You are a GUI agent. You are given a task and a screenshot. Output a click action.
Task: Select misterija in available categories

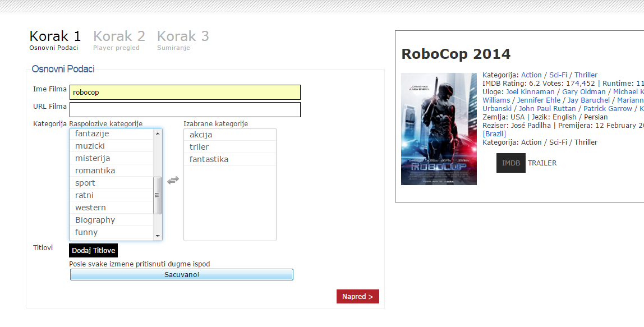tap(111, 158)
